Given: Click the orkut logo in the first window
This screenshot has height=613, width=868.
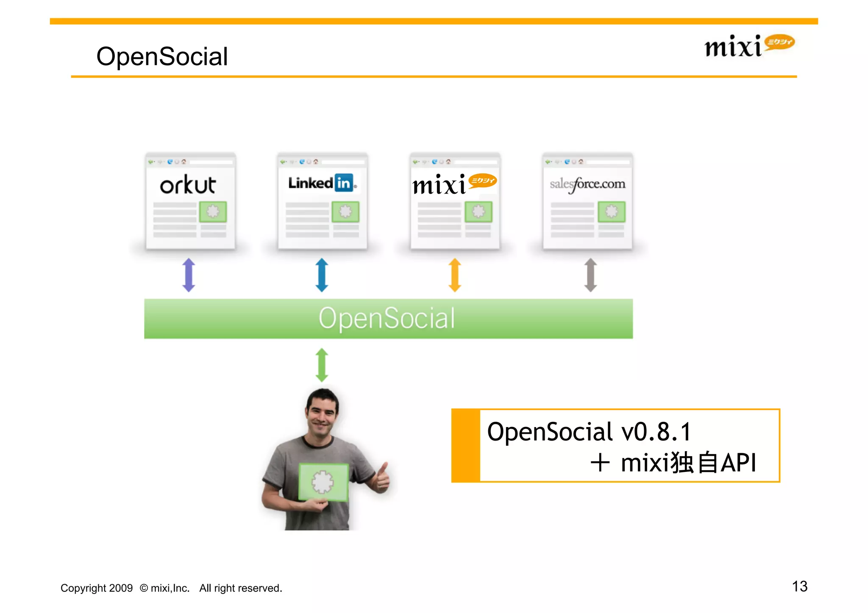Looking at the screenshot, I should [x=188, y=185].
